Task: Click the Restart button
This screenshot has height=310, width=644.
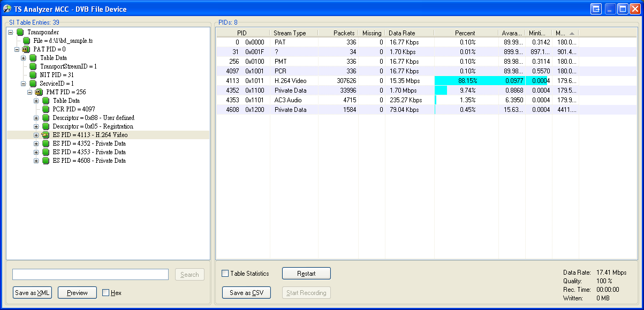Action: 306,274
